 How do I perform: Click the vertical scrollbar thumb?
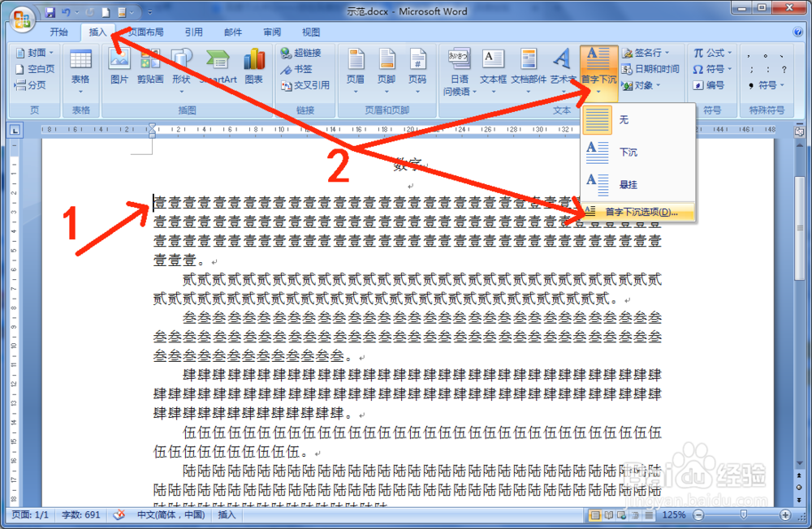(800, 228)
